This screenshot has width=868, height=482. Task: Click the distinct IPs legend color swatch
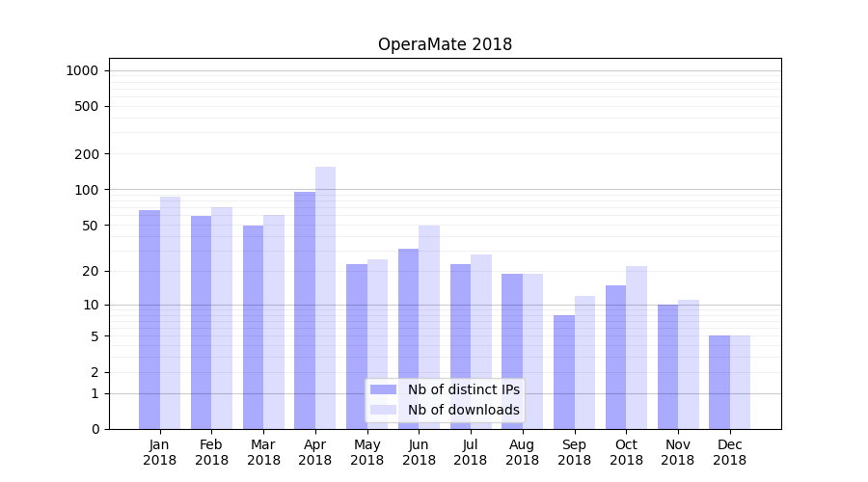(x=383, y=389)
